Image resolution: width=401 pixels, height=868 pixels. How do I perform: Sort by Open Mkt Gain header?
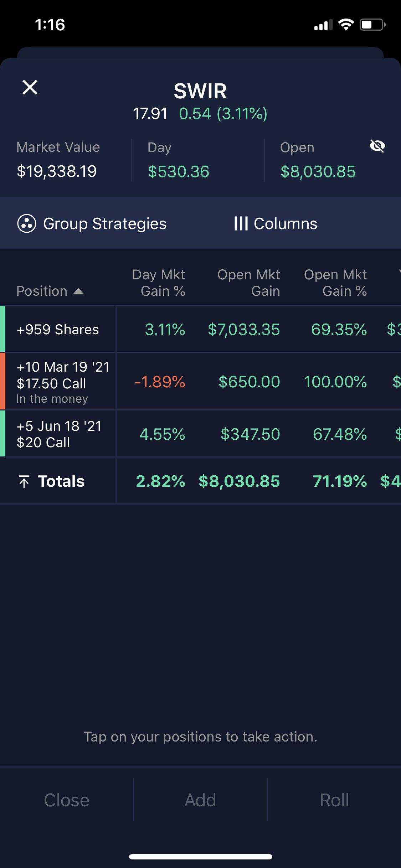point(249,283)
